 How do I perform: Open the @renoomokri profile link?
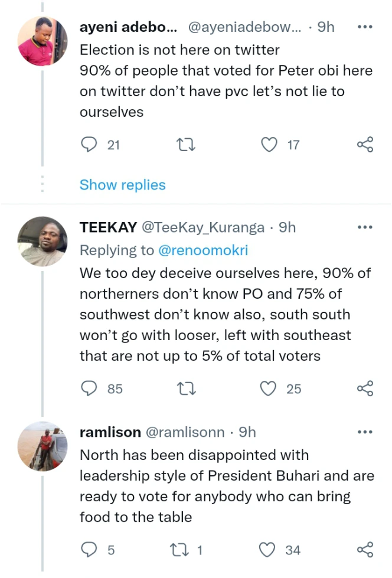point(203,250)
